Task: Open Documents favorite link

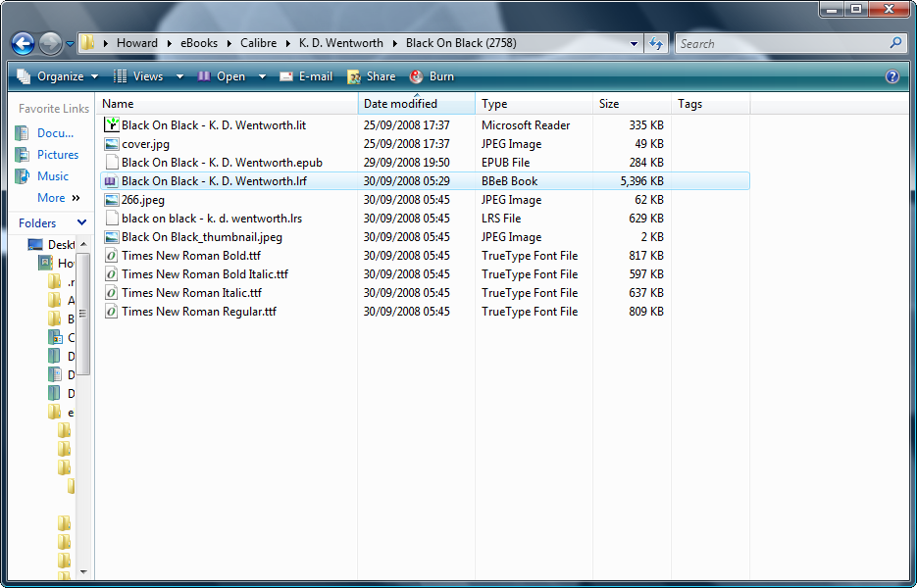Action: coord(56,133)
